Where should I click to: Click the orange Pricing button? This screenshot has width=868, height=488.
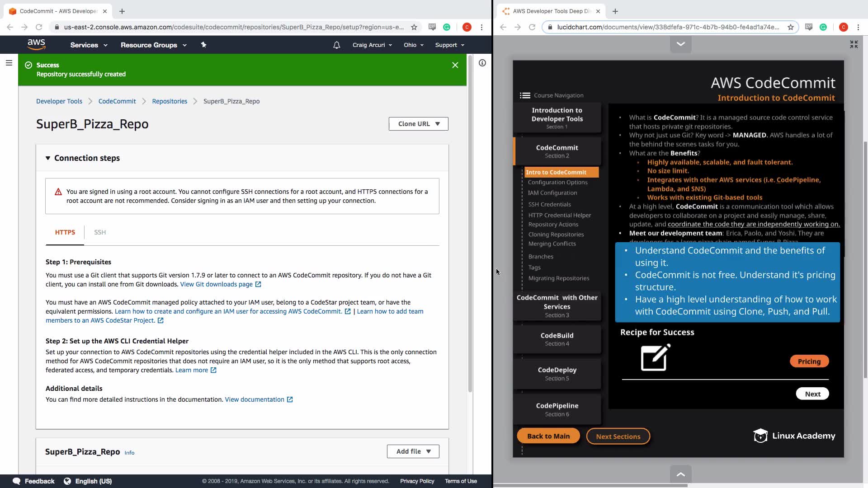[809, 361]
